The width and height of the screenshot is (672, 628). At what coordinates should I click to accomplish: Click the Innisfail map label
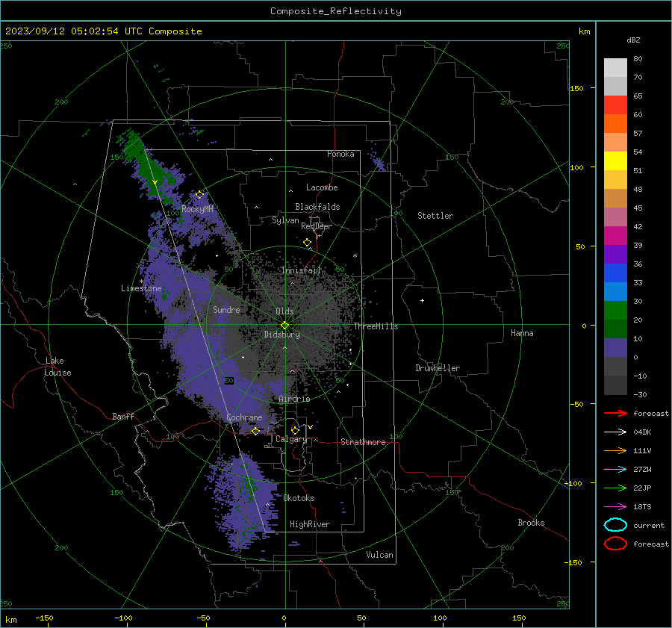[301, 270]
